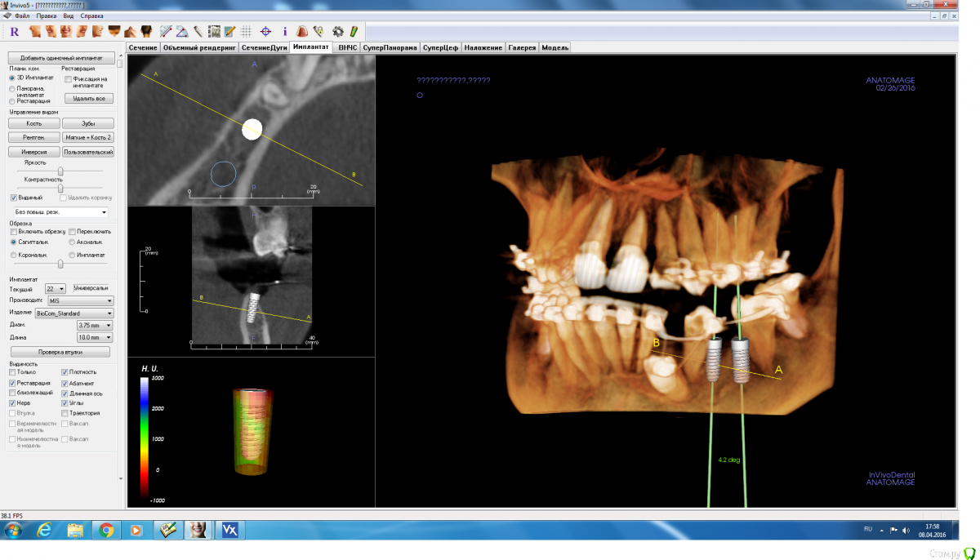Open Google Chrome from the taskbar
Viewport: 980px width, 560px height.
[106, 531]
